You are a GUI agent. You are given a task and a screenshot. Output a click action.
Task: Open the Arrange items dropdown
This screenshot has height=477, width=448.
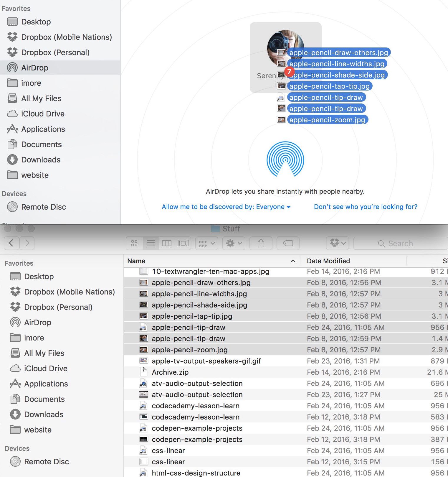(x=206, y=243)
